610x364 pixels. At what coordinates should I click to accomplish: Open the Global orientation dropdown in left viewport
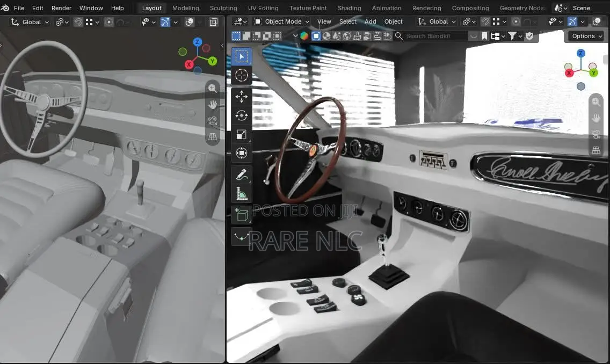pos(30,22)
